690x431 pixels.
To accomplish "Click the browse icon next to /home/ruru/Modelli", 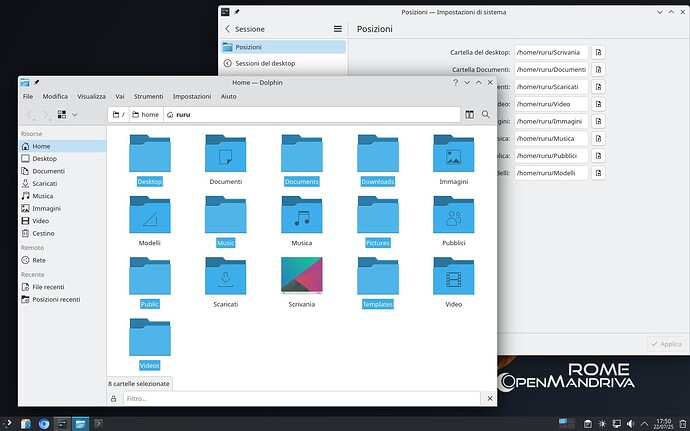I will pyautogui.click(x=598, y=173).
